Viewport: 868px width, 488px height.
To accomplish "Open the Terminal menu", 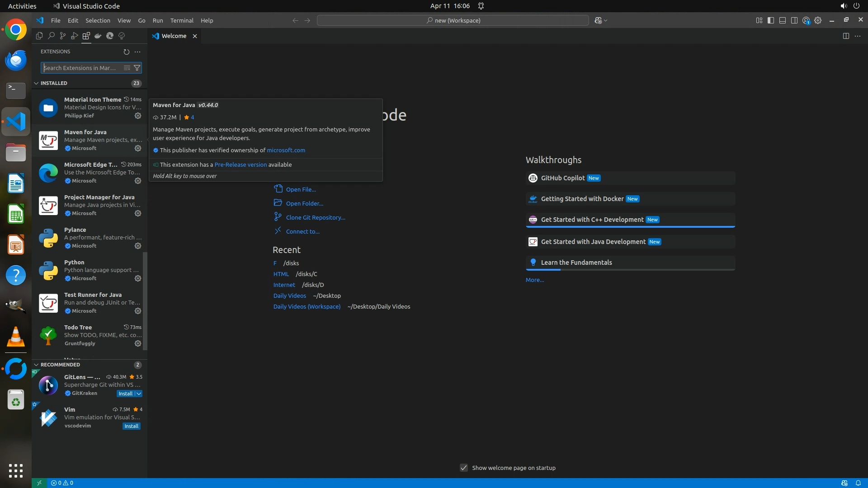I will [182, 20].
